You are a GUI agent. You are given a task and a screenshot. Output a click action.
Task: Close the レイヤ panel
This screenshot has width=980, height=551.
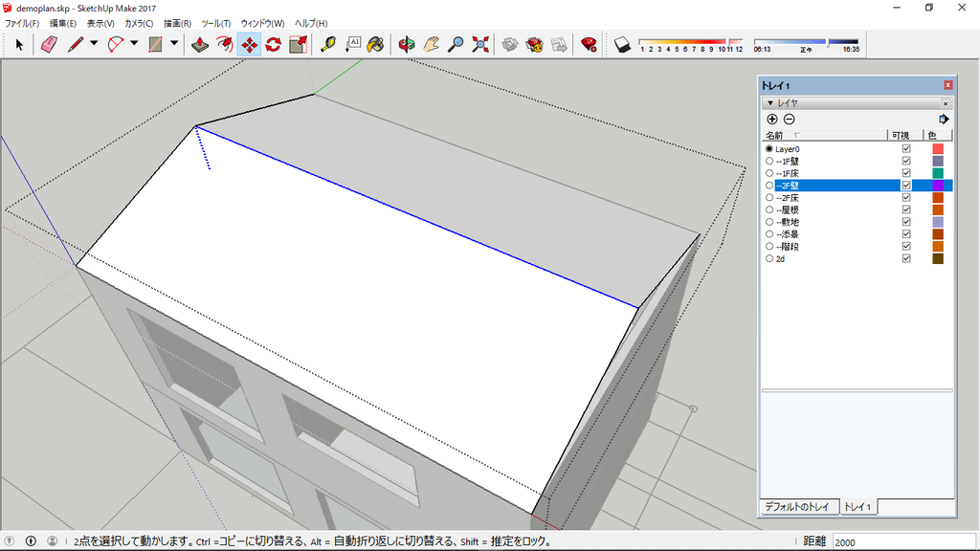[x=946, y=103]
